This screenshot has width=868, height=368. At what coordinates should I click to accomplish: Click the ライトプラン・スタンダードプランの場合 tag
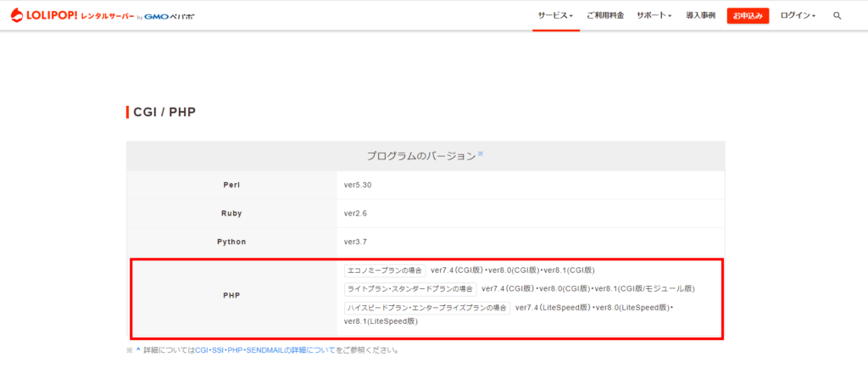(x=410, y=288)
